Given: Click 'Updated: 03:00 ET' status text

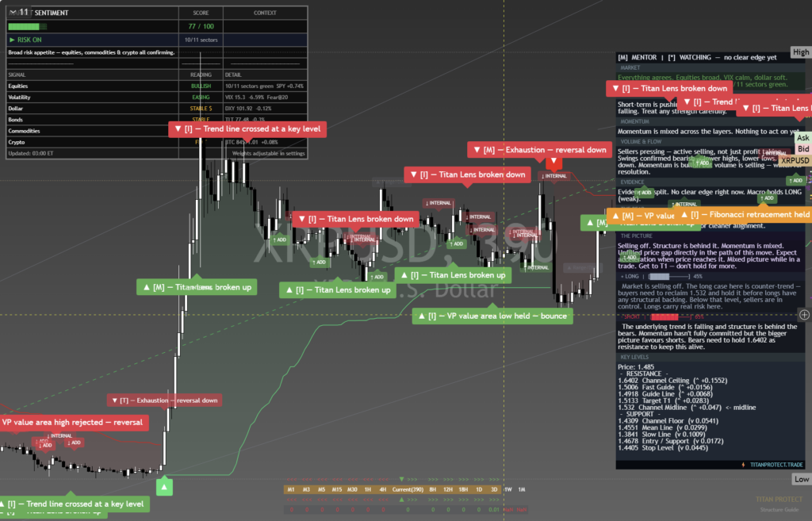Looking at the screenshot, I should coord(31,153).
